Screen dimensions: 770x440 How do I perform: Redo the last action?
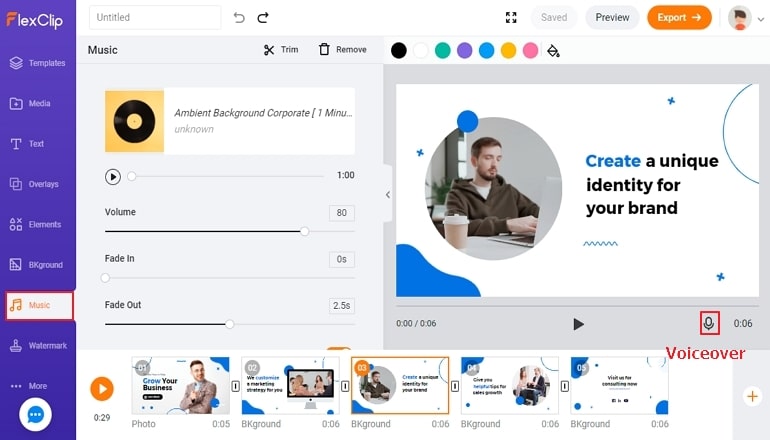[263, 18]
